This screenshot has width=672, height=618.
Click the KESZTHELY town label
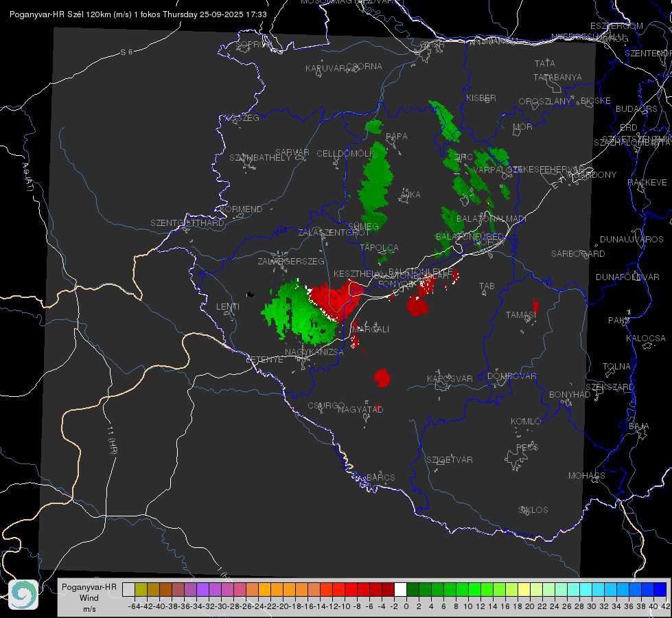pyautogui.click(x=358, y=273)
